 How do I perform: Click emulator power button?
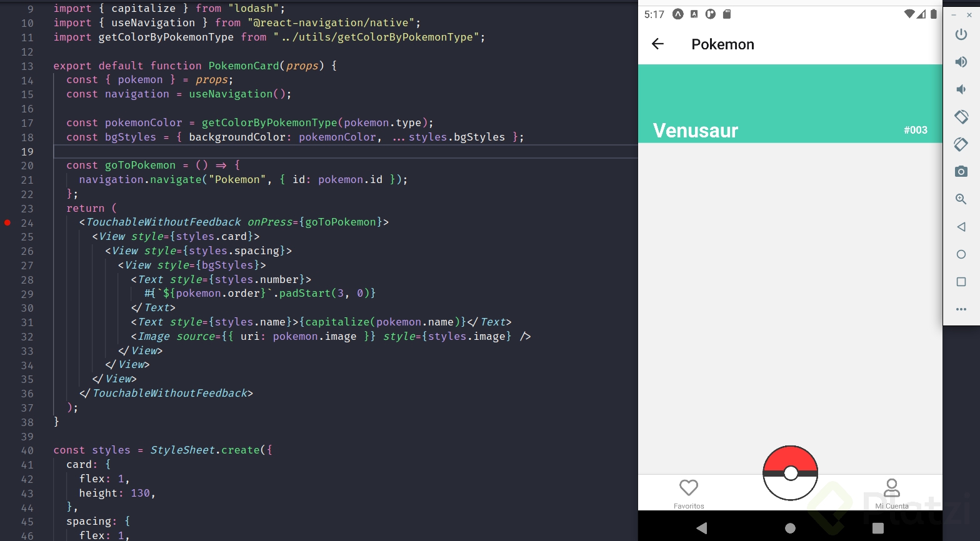(x=961, y=34)
